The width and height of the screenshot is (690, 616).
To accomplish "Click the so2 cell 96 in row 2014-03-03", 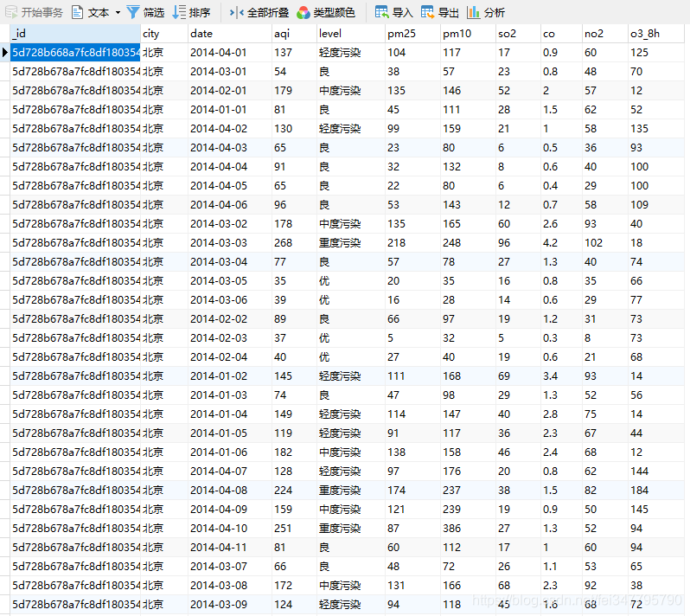I will 519,242.
